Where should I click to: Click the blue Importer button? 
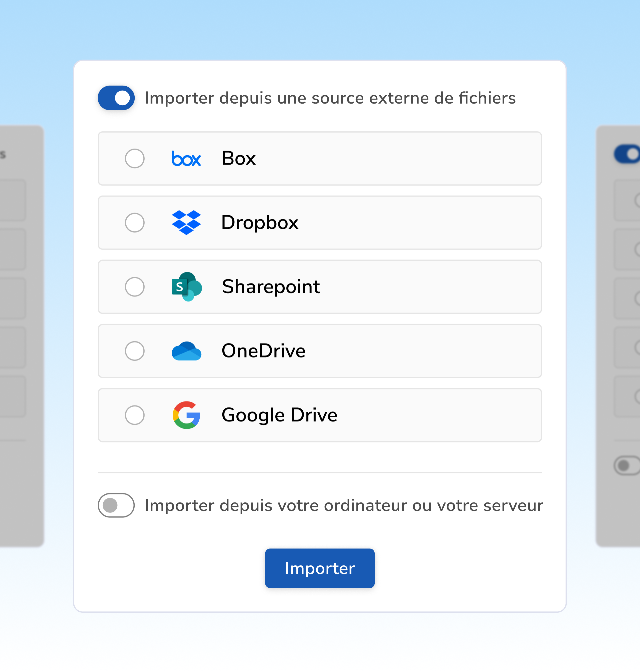[x=320, y=568]
